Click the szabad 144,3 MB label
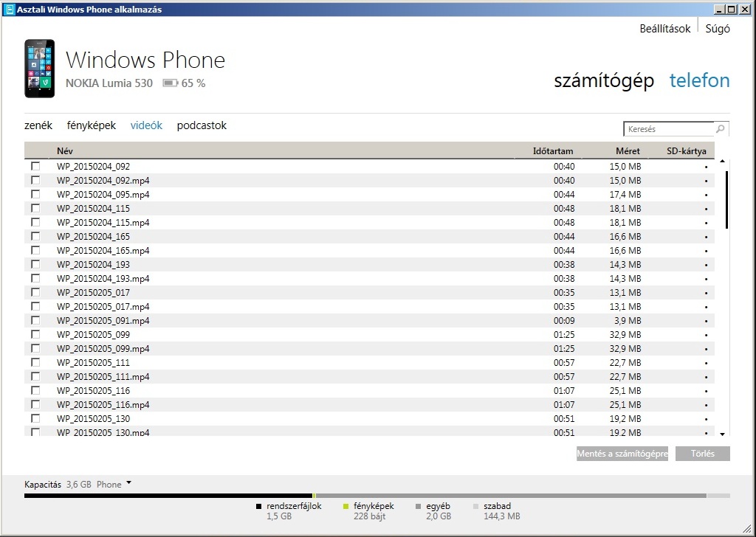 tap(501, 511)
